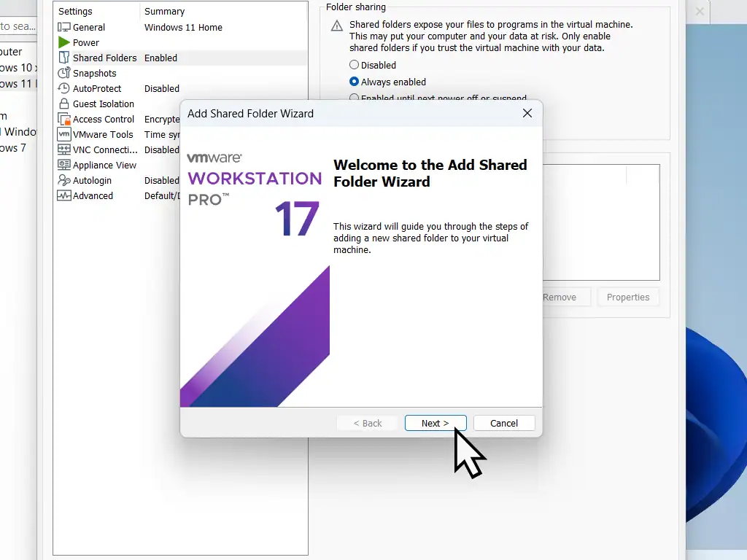Open the Snapshots settings entry
Screen dimensions: 747x560
(x=181, y=73)
